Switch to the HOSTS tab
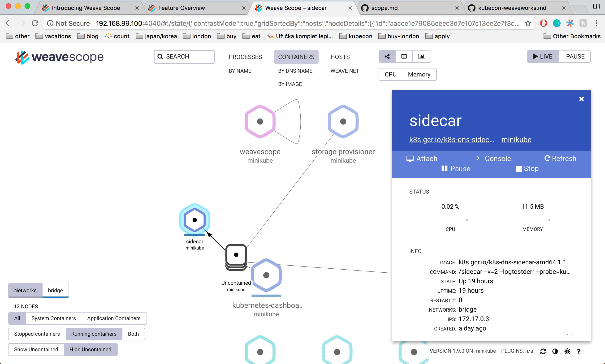The height and width of the screenshot is (364, 605). [x=340, y=57]
